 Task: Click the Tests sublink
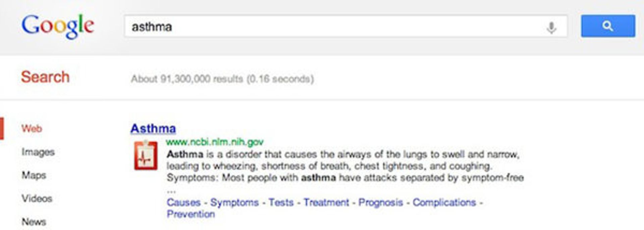[281, 202]
